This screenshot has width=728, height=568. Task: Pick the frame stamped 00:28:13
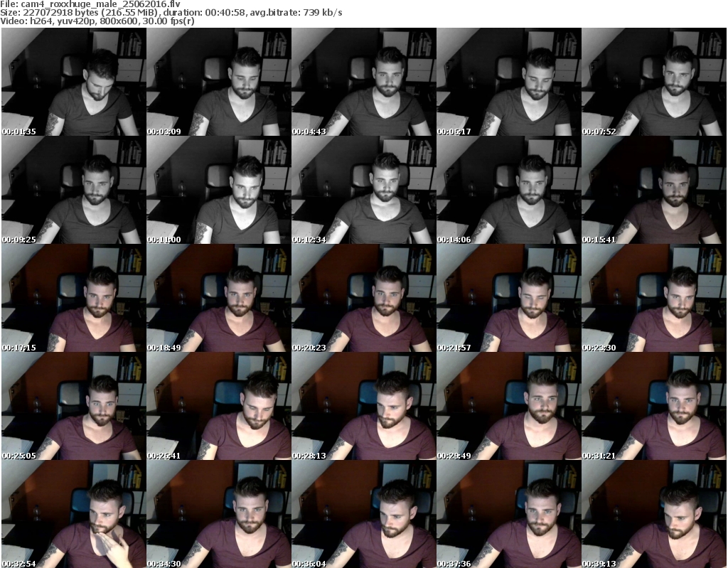coord(363,407)
